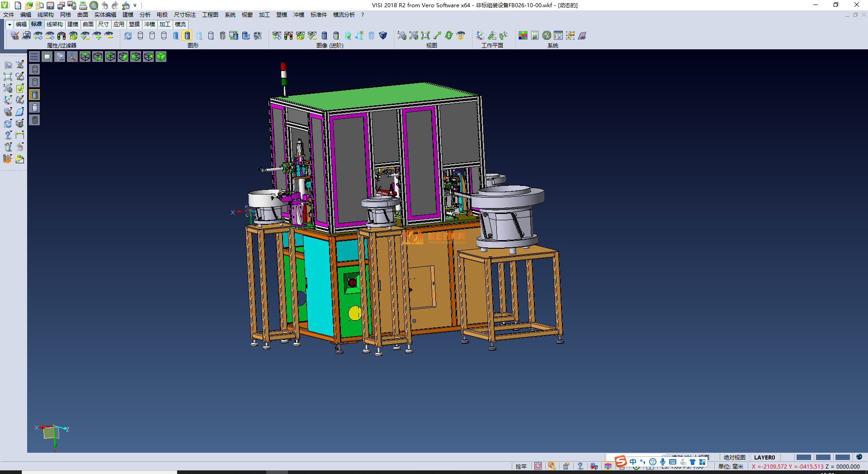868x474 pixels.
Task: Toggle the highlighted shaded cylinder display mode
Action: 187,35
